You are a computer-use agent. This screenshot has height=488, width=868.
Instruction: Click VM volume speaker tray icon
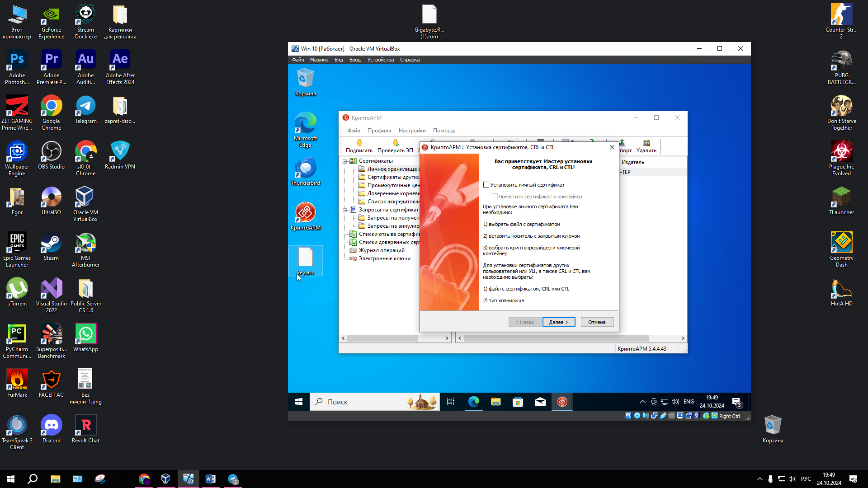point(675,402)
